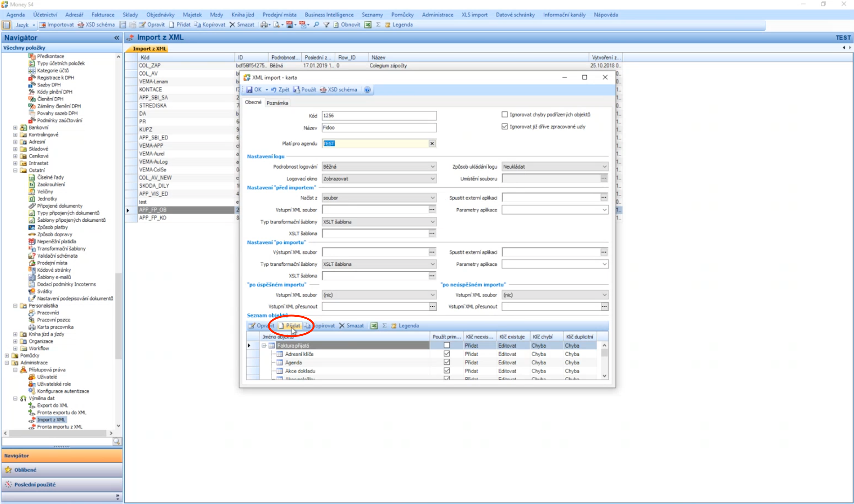This screenshot has width=854, height=504.
Task: Click Obnovit refresh in the main toolbar
Action: (x=347, y=25)
